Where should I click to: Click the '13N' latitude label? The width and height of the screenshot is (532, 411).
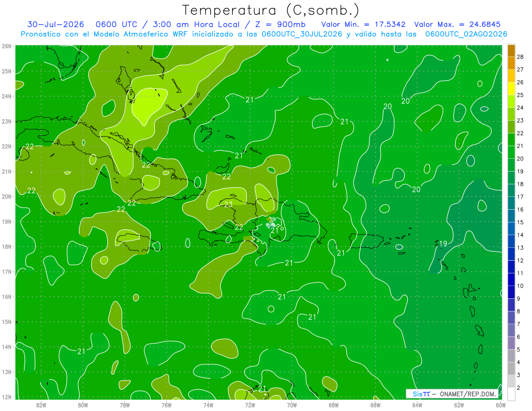click(7, 372)
